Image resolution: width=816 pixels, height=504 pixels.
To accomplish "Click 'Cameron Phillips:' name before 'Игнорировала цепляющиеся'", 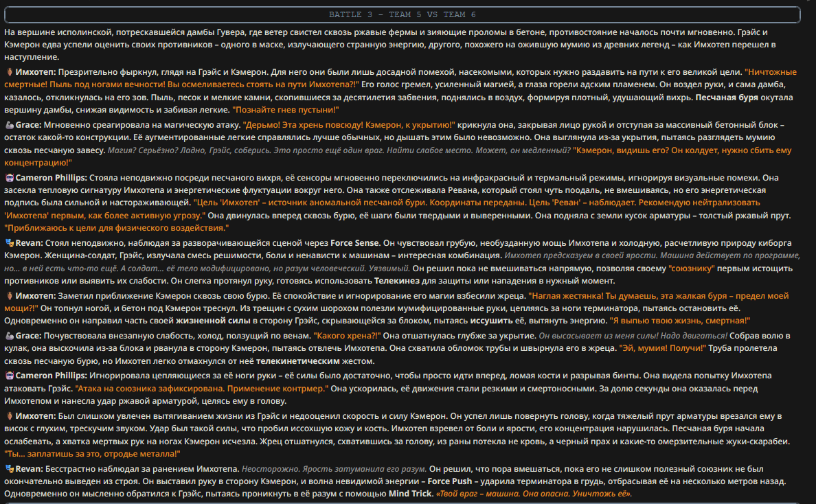I will point(51,376).
